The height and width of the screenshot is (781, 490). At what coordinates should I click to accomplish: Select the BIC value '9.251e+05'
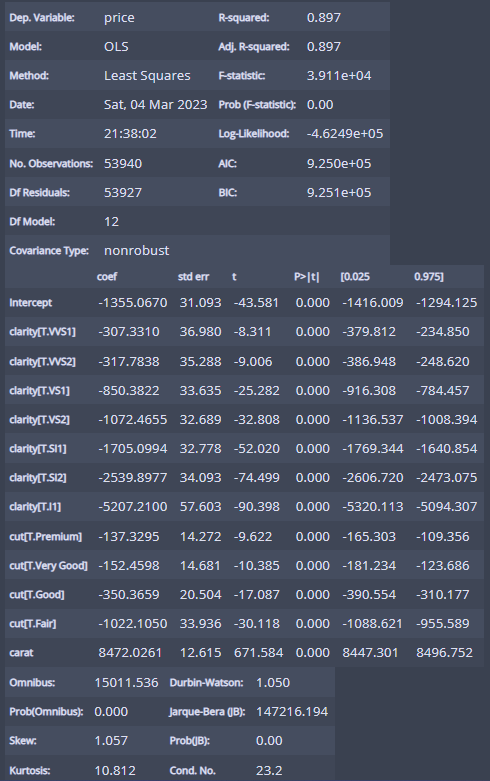pos(339,192)
